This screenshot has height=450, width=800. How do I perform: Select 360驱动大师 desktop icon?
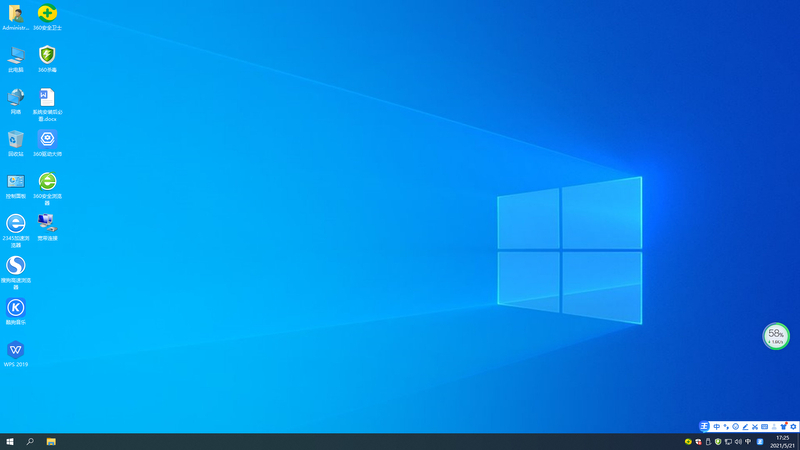47,143
